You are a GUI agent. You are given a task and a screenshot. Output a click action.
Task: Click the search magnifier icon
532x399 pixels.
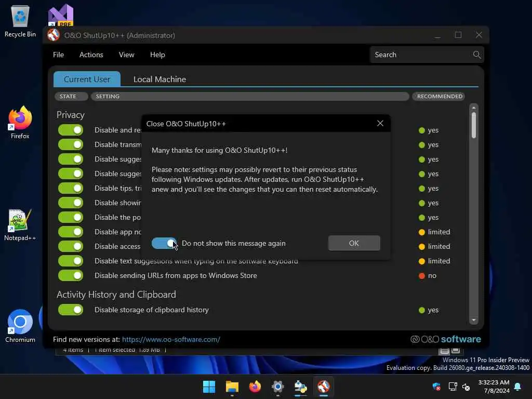coord(476,55)
